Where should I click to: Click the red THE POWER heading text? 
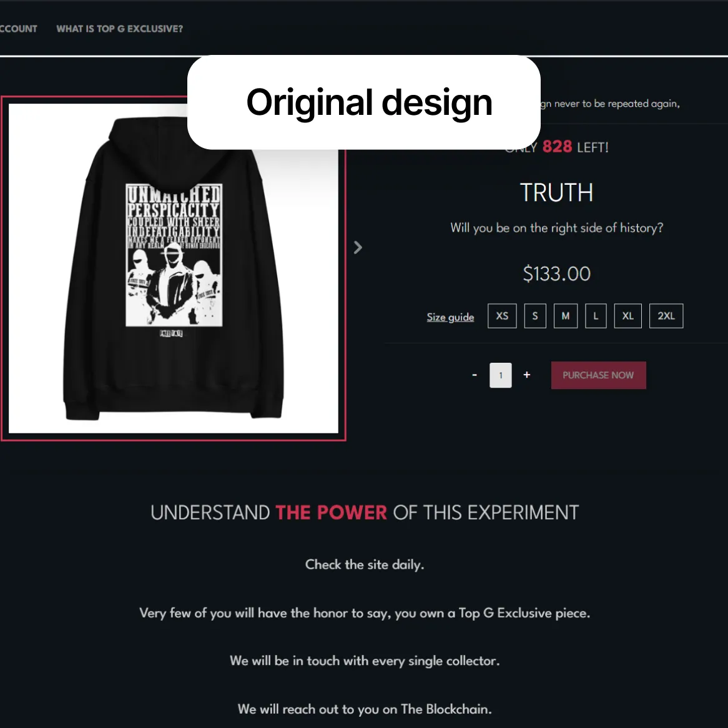[331, 513]
